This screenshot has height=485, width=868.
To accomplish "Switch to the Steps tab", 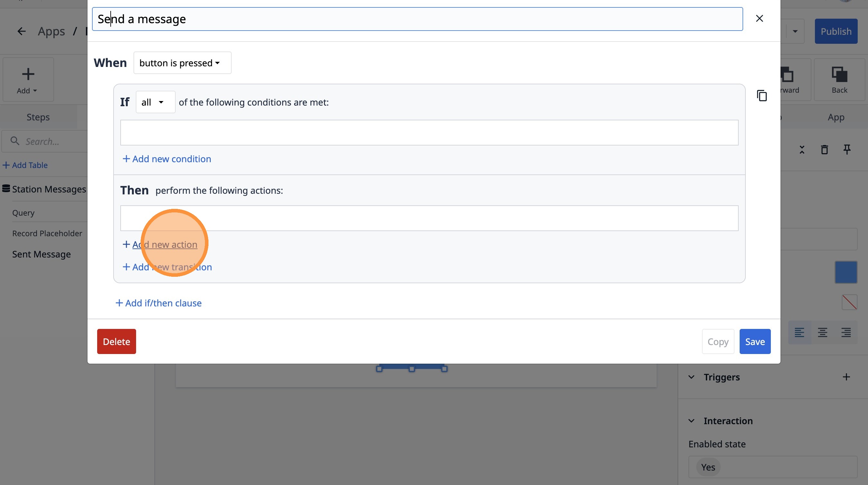I will [38, 117].
